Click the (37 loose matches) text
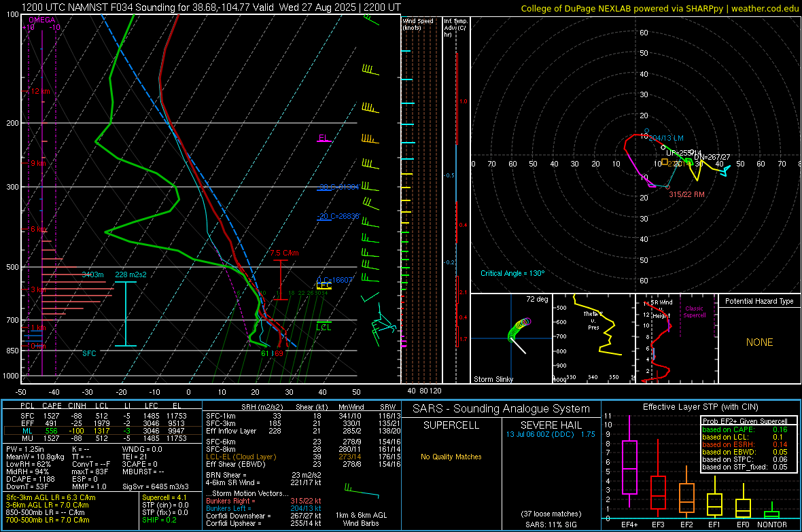 point(551,514)
